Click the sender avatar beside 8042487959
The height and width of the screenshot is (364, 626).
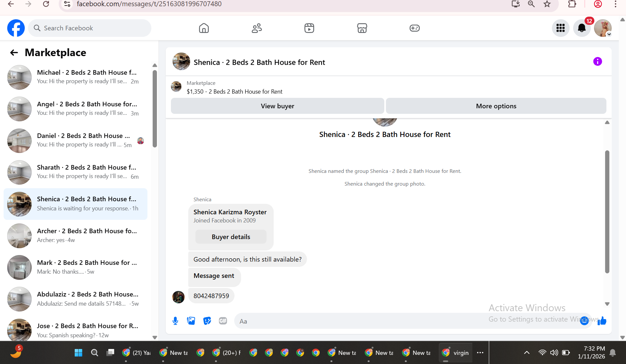pos(178,297)
